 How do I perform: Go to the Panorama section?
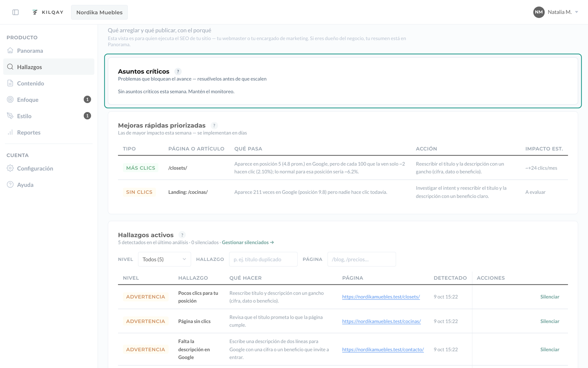(49, 51)
